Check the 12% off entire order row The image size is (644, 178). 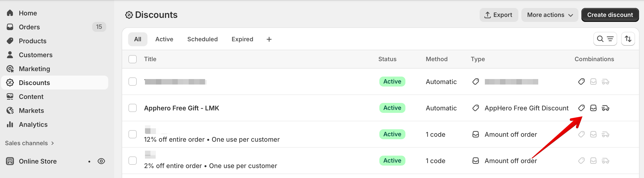pyautogui.click(x=133, y=134)
